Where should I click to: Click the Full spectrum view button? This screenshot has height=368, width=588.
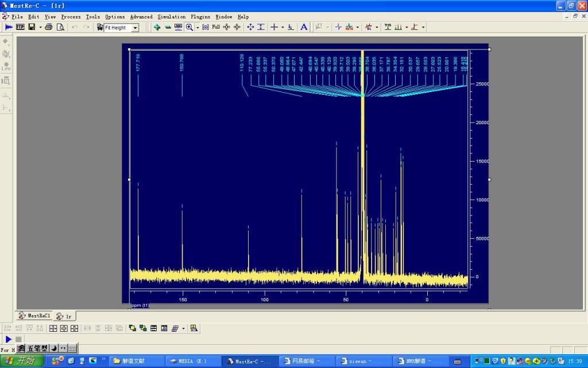tap(216, 27)
